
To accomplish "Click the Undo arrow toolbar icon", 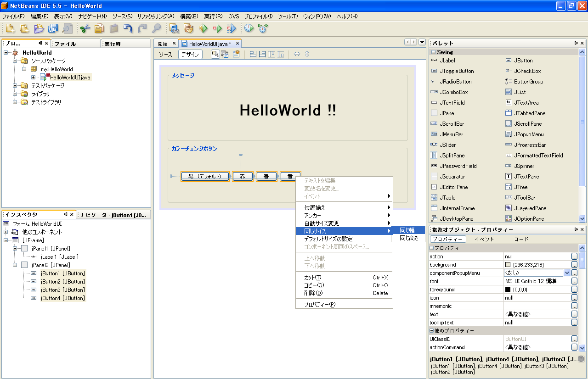I will tap(128, 28).
